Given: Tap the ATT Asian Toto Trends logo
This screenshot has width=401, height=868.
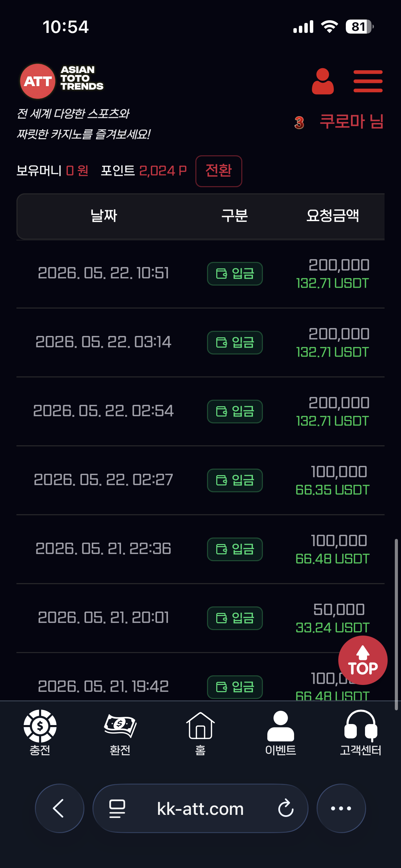Looking at the screenshot, I should (62, 81).
